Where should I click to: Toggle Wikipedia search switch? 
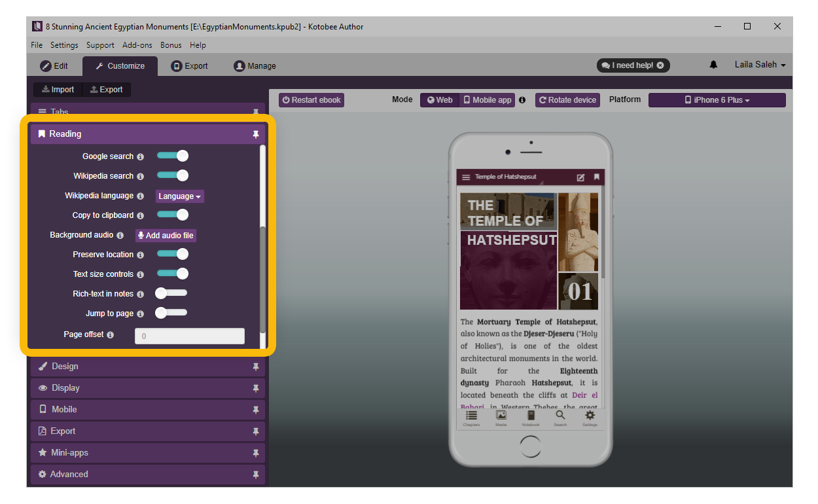click(x=173, y=175)
